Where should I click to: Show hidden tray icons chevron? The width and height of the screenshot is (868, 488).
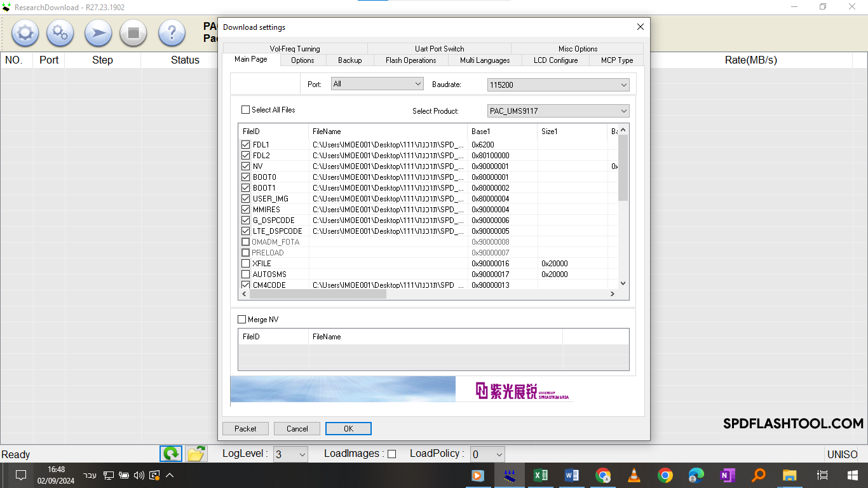[x=170, y=475]
